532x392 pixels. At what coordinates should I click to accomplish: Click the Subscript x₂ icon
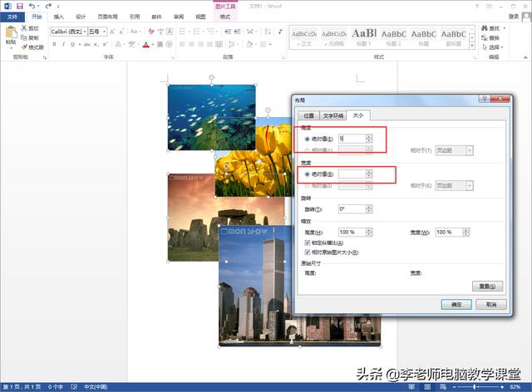tap(96, 44)
